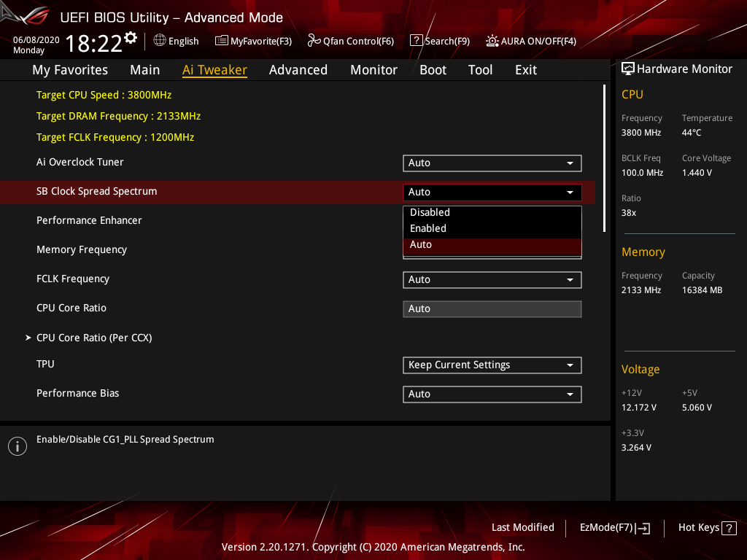Image resolution: width=747 pixels, height=560 pixels.
Task: Click Last Modified
Action: 522,527
